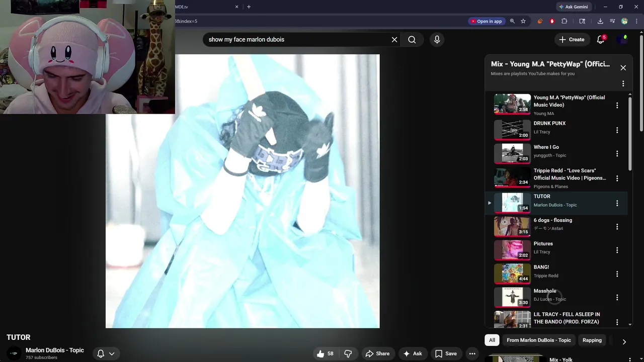
Task: Open the Extensions puzzle icon
Action: [564, 21]
